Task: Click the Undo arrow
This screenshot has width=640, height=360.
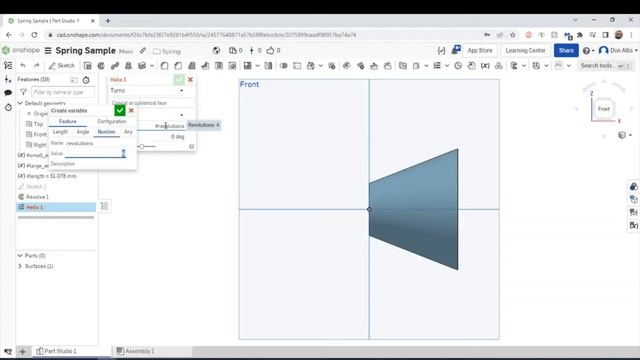Action: coord(23,66)
